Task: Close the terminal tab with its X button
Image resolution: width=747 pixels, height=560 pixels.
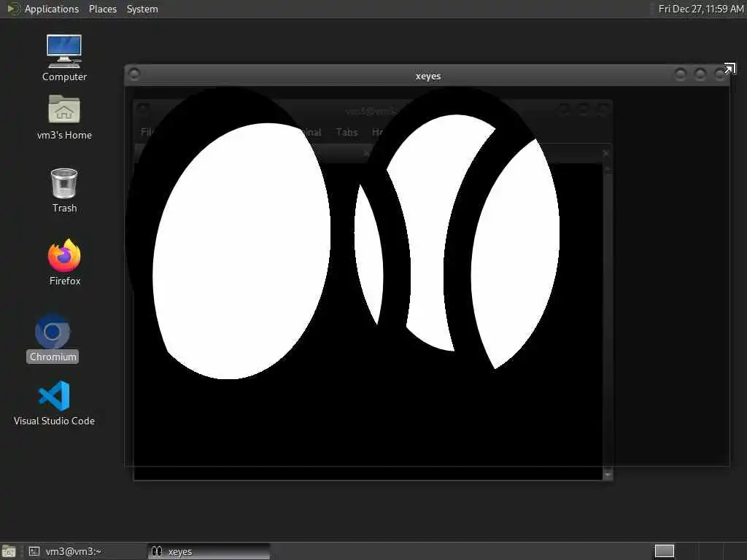Action: 605,153
